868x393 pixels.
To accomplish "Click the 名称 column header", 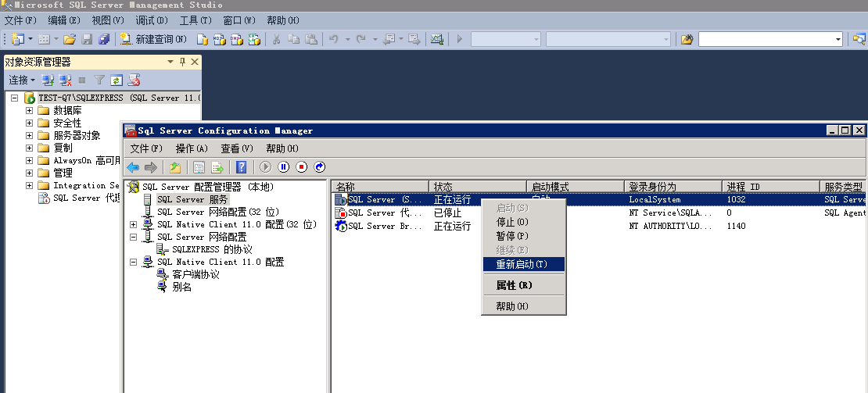I will [380, 187].
